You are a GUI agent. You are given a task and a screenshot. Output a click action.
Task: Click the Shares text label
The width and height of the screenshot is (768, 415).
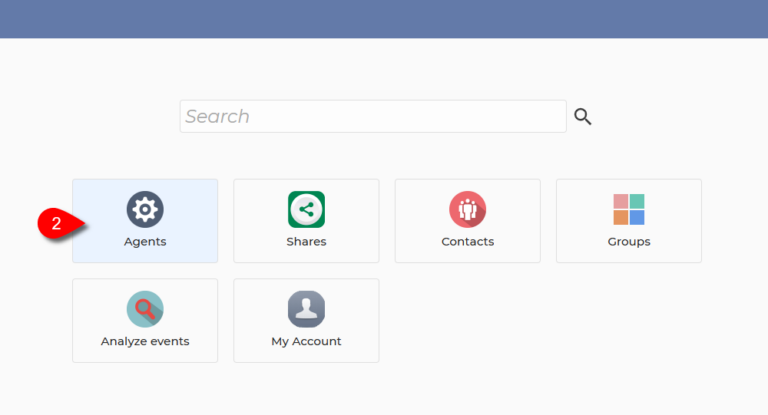point(306,242)
